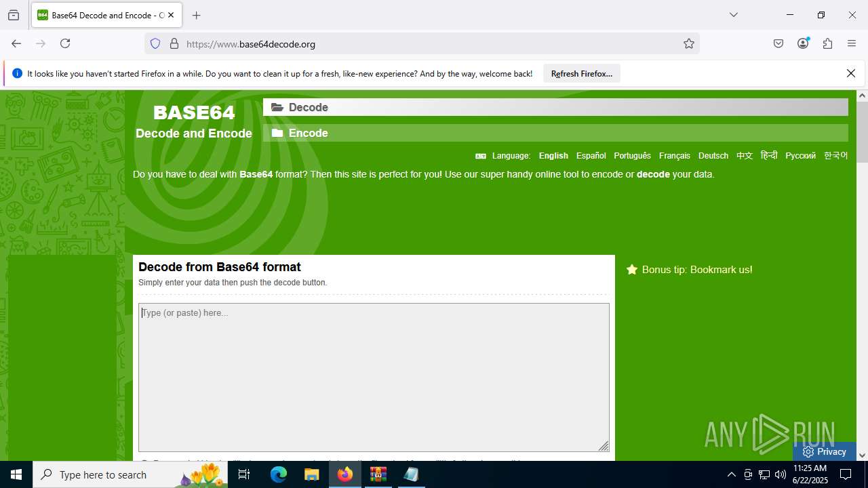This screenshot has height=488, width=868.
Task: Open volume control tray icon
Action: [781, 474]
